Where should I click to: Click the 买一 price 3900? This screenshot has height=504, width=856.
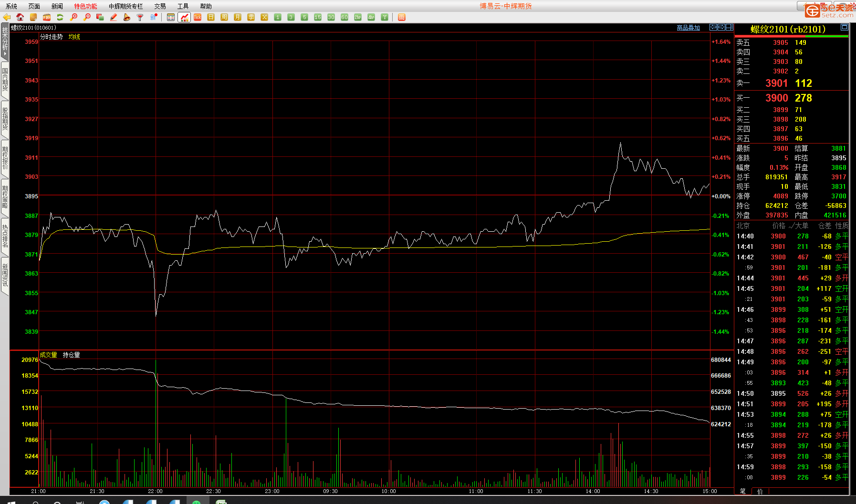click(777, 98)
